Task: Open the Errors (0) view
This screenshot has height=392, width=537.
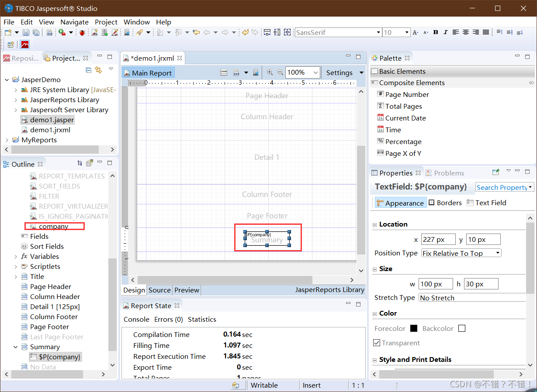Action: tap(169, 319)
